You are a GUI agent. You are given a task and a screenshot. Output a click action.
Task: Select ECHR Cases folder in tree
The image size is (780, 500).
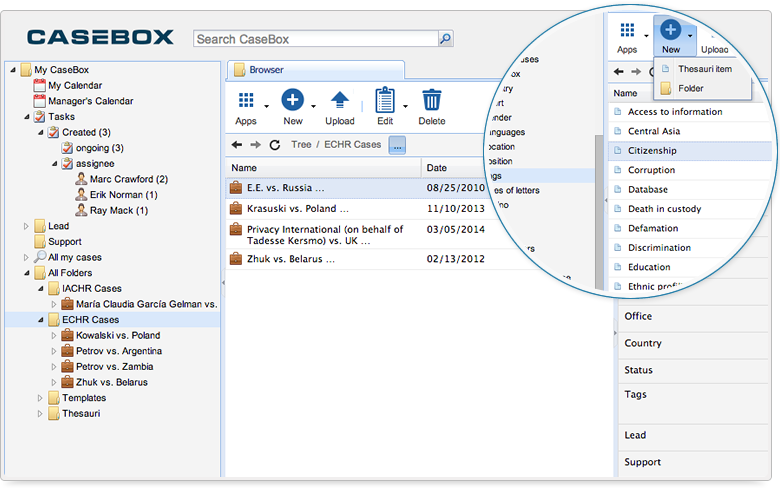[90, 320]
